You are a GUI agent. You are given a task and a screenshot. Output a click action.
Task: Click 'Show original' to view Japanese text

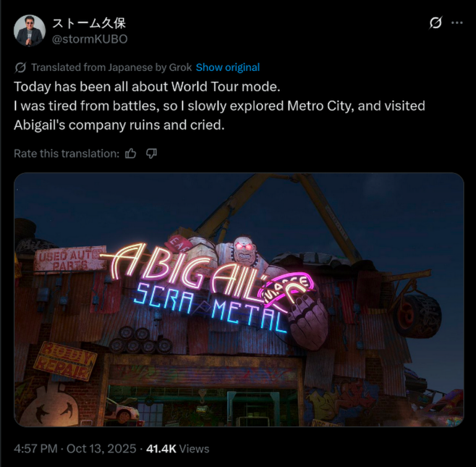228,67
